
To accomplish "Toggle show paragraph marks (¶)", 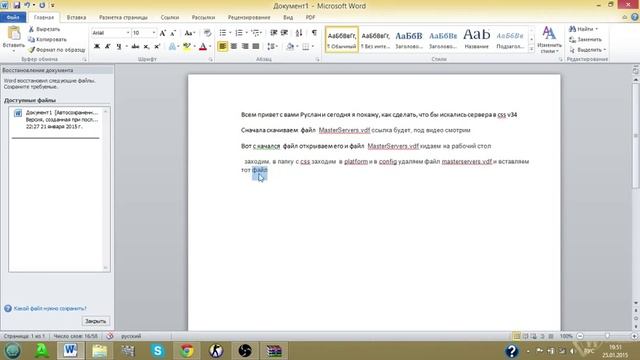I will [x=314, y=33].
